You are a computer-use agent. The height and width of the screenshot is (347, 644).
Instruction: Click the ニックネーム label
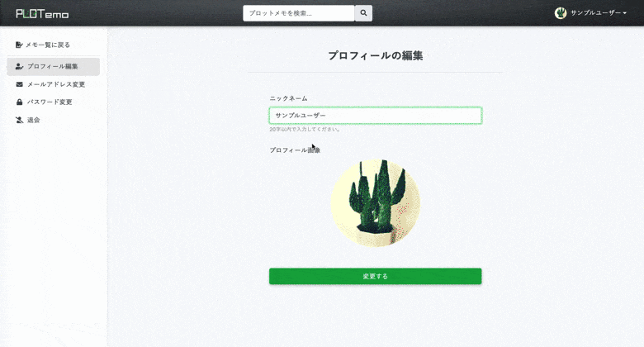pos(288,98)
